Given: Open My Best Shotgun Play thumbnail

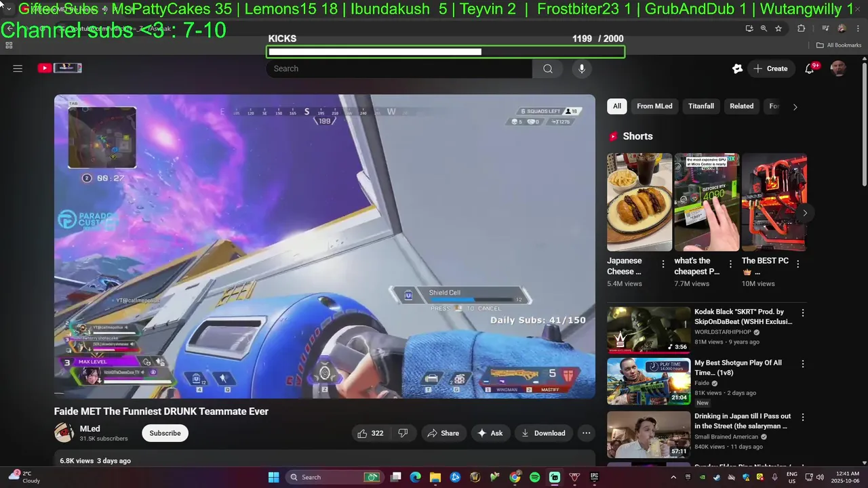Looking at the screenshot, I should tap(648, 382).
